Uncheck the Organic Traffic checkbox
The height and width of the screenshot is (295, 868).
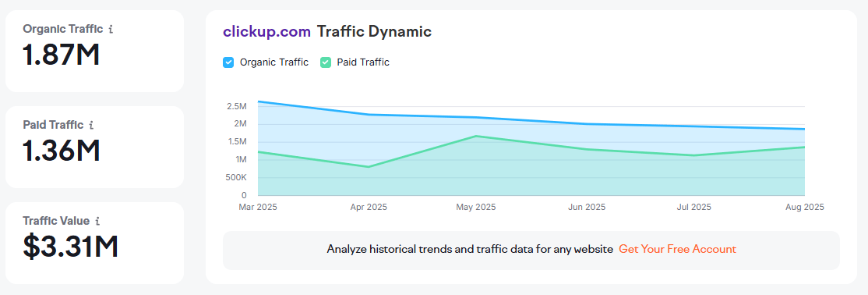coord(228,62)
